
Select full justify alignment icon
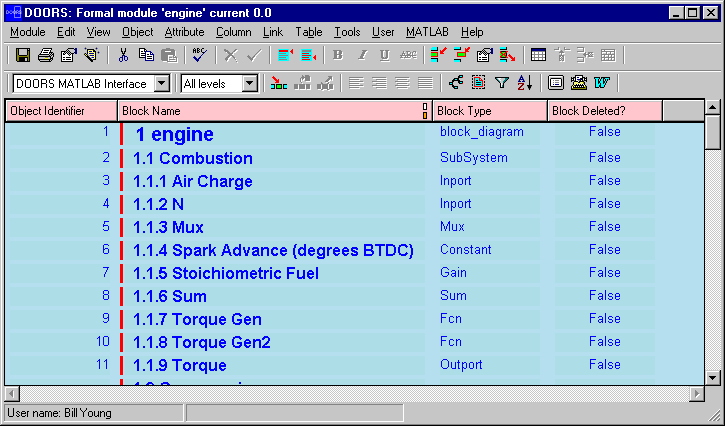point(425,83)
